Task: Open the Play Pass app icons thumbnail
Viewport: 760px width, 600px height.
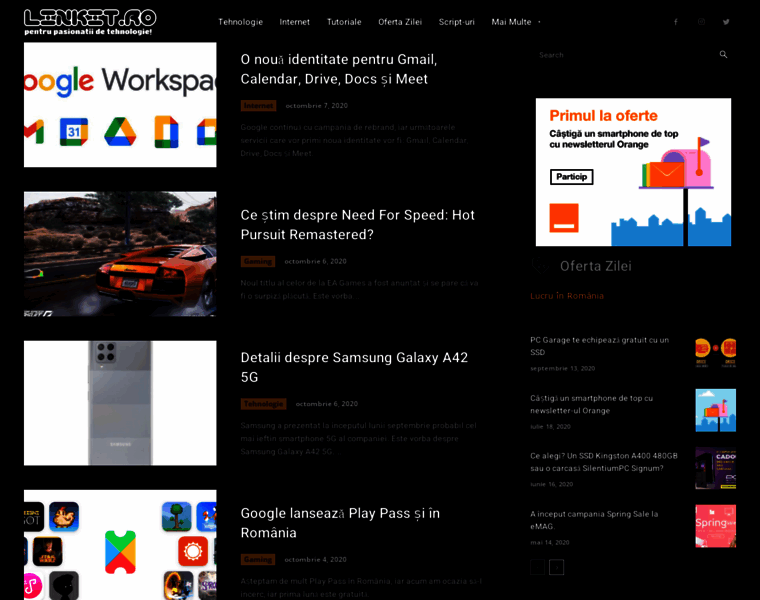Action: point(120,545)
